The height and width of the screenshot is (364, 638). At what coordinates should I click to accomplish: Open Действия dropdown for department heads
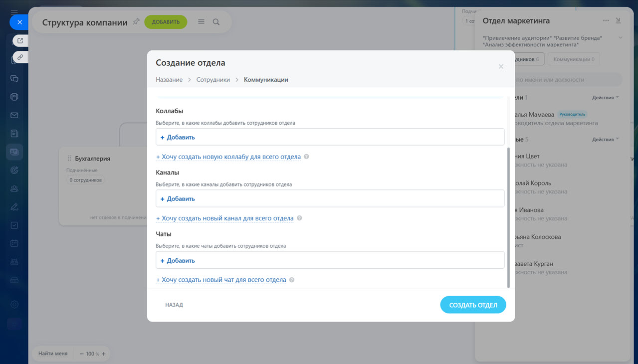[606, 98]
